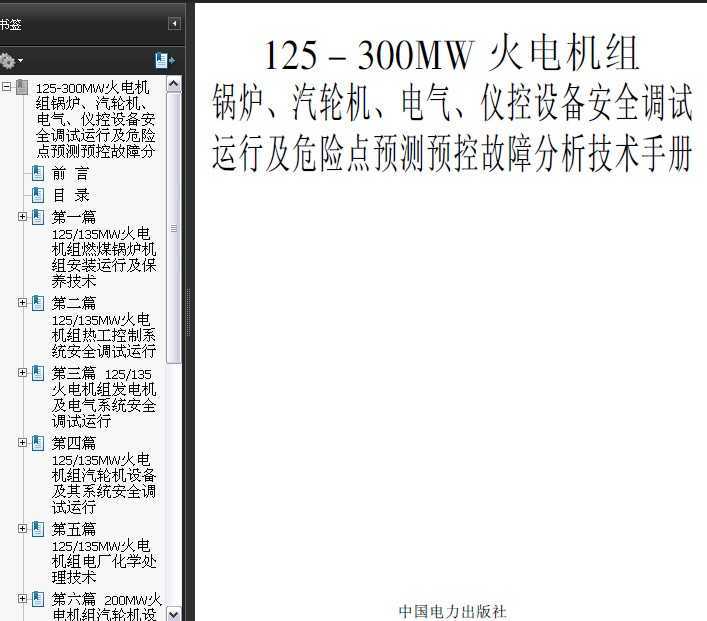Click the 第三篇 bookmark icon
The image size is (707, 621).
click(x=38, y=373)
